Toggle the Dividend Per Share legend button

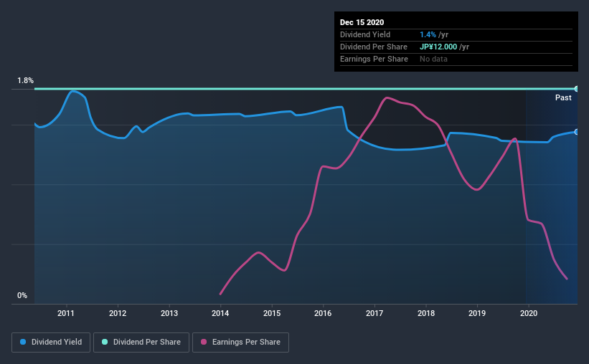point(141,343)
